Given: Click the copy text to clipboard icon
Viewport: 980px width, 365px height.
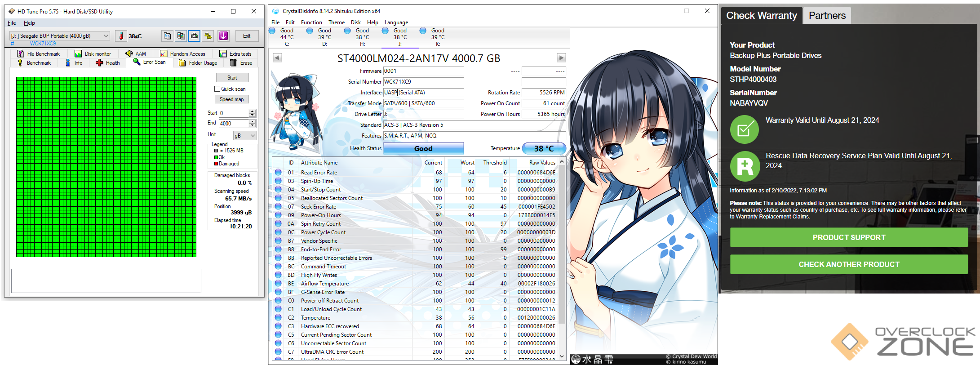Looking at the screenshot, I should click(167, 36).
